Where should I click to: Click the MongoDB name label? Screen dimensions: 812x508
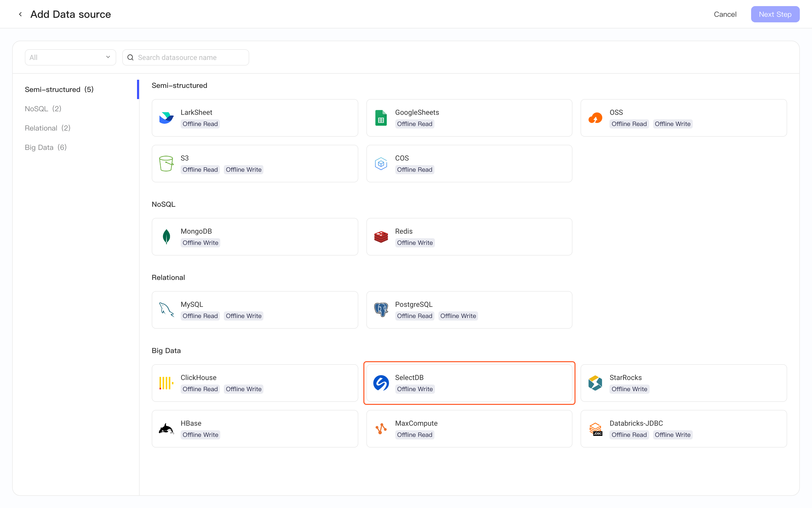(x=196, y=231)
